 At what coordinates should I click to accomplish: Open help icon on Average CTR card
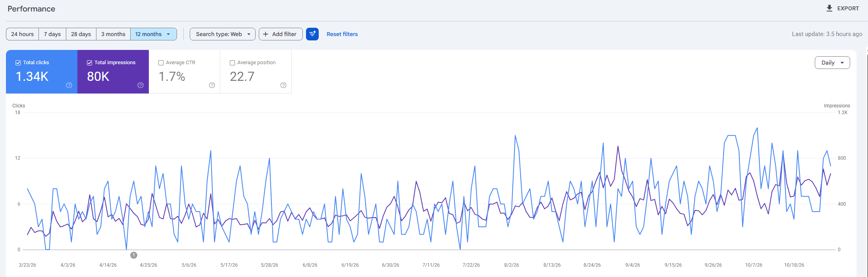[212, 85]
